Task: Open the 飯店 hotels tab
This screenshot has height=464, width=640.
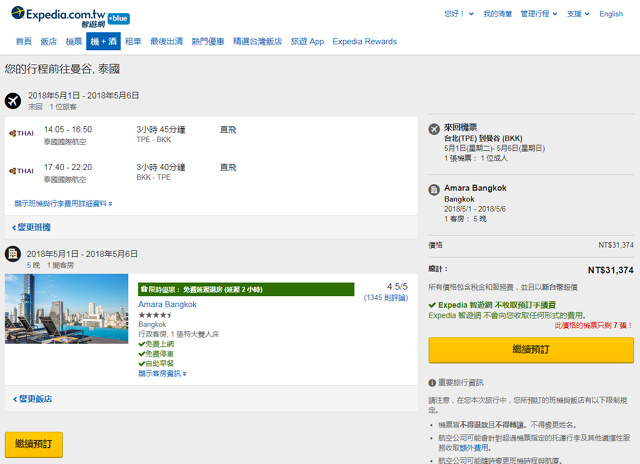Action: point(49,41)
